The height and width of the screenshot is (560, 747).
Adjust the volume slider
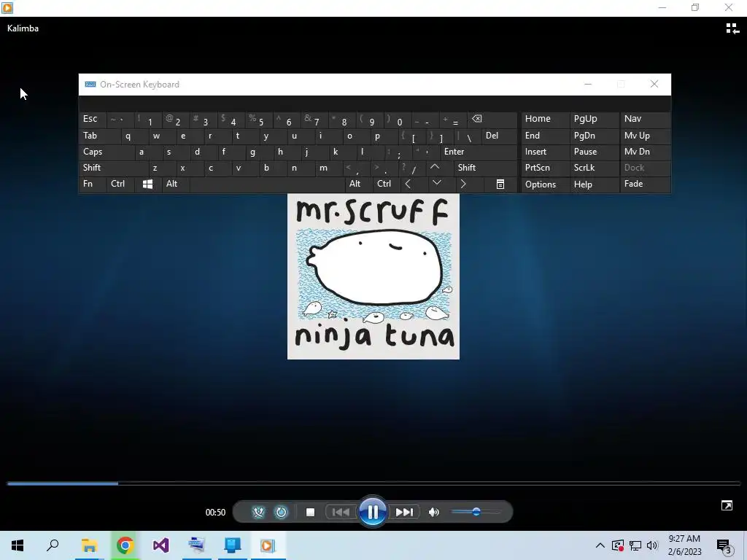click(x=476, y=512)
